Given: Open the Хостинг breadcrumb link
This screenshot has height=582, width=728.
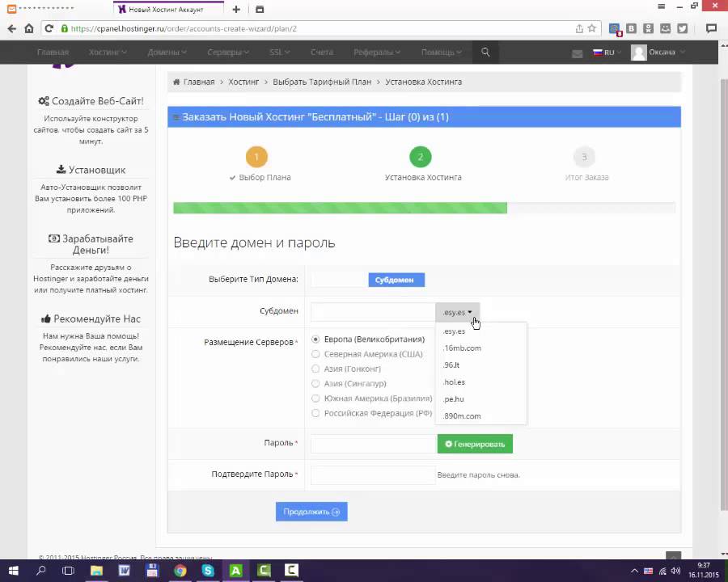Looking at the screenshot, I should coord(243,82).
